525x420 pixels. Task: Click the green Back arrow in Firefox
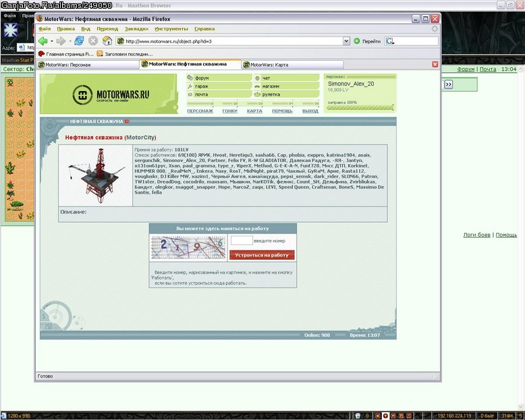[x=43, y=41]
